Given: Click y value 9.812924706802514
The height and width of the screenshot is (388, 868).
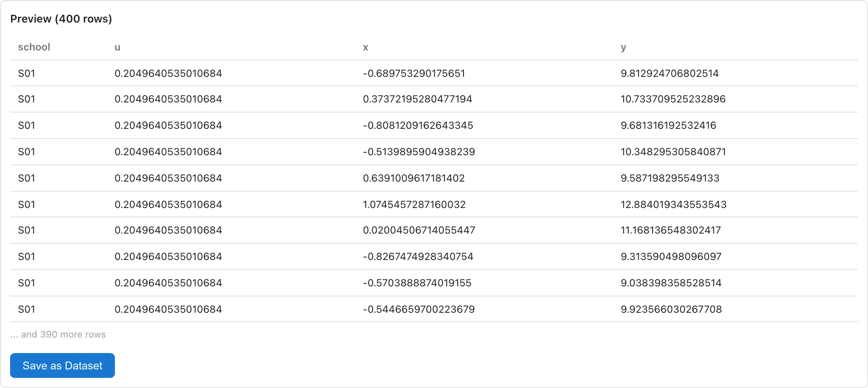Looking at the screenshot, I should coord(670,73).
